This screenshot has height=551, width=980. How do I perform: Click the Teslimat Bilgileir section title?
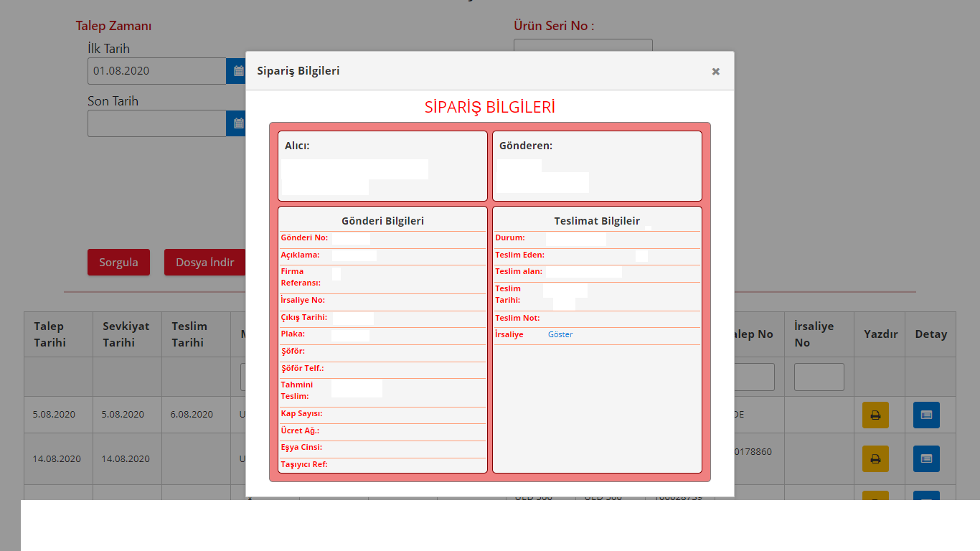[597, 221]
